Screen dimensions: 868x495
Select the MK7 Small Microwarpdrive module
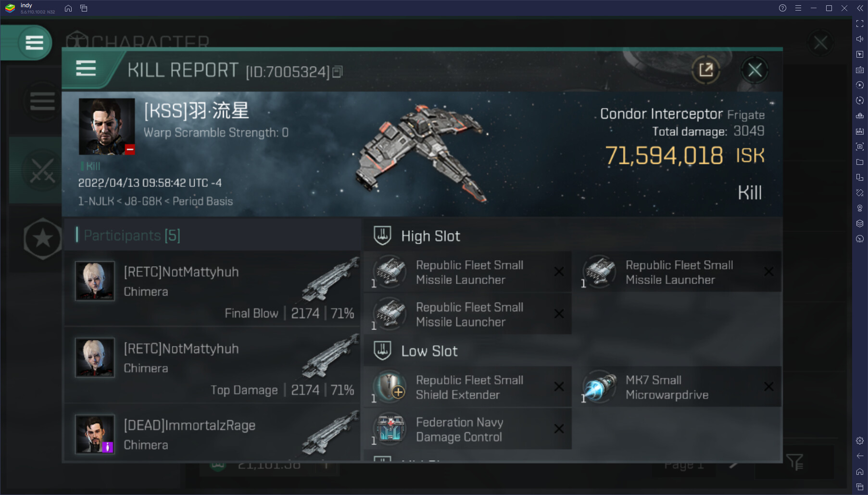[677, 387]
